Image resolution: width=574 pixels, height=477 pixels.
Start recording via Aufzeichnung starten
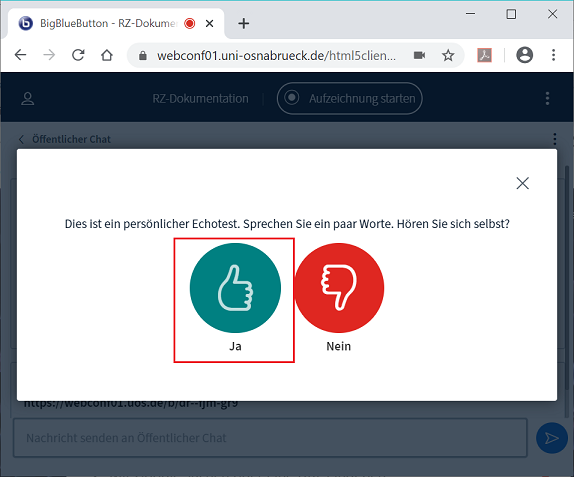350,98
